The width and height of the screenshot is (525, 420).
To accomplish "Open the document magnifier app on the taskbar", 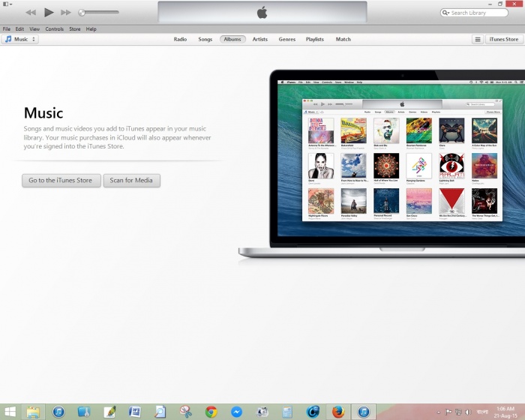I will [x=160, y=412].
